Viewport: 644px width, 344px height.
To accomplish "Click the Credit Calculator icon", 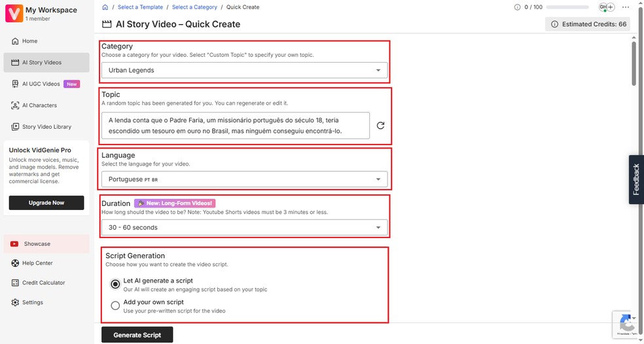I will [15, 283].
